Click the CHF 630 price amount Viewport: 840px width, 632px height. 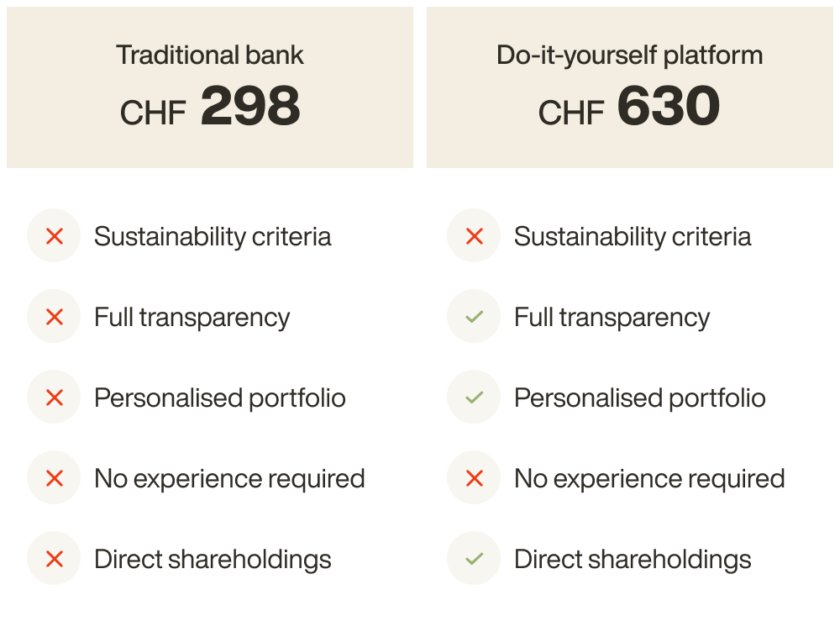point(629,106)
